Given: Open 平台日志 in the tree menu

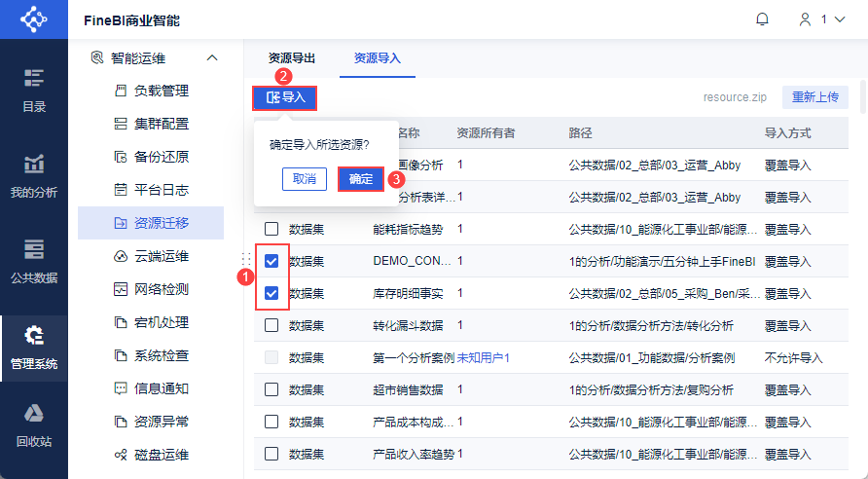Looking at the screenshot, I should point(162,190).
